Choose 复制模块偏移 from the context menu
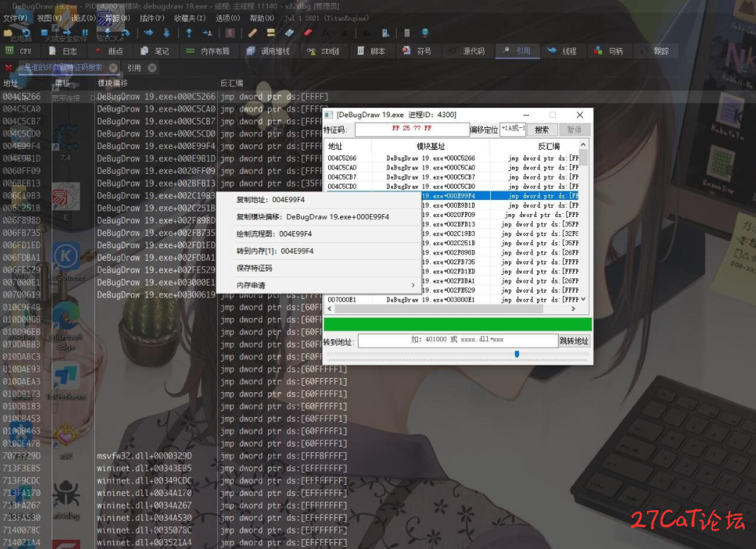The width and height of the screenshot is (756, 549). click(319, 217)
